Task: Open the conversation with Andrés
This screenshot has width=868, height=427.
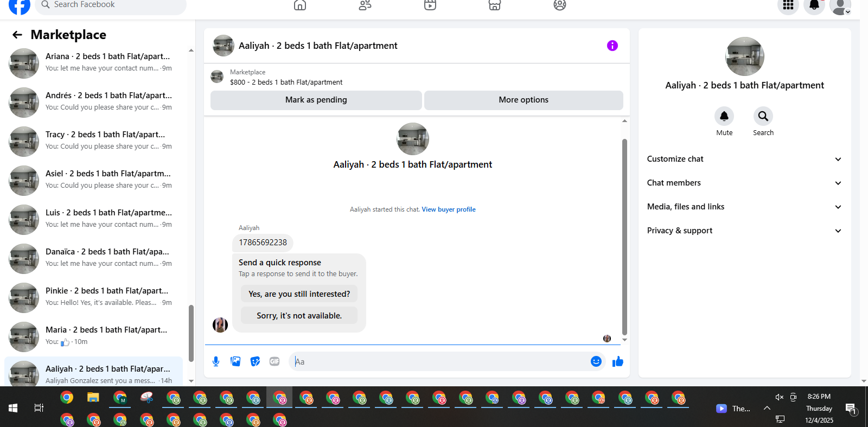Action: click(x=93, y=102)
